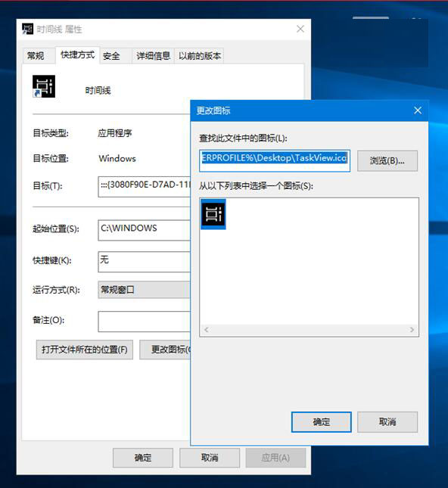The width and height of the screenshot is (448, 488).
Task: Close the 更改图标 dialog
Action: point(418,110)
